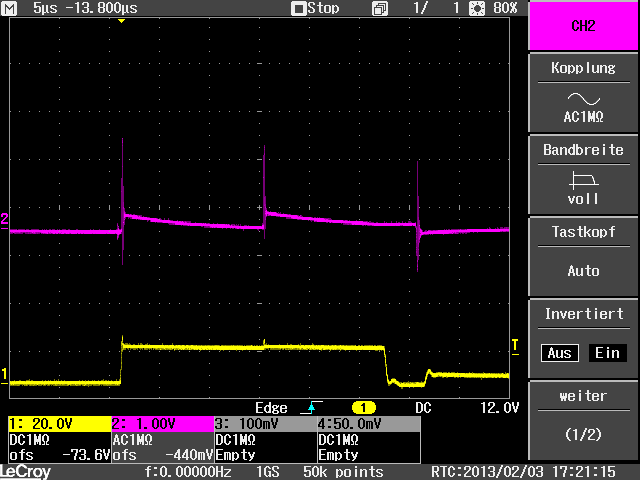
Task: Click the Auto probe value
Action: point(584,271)
